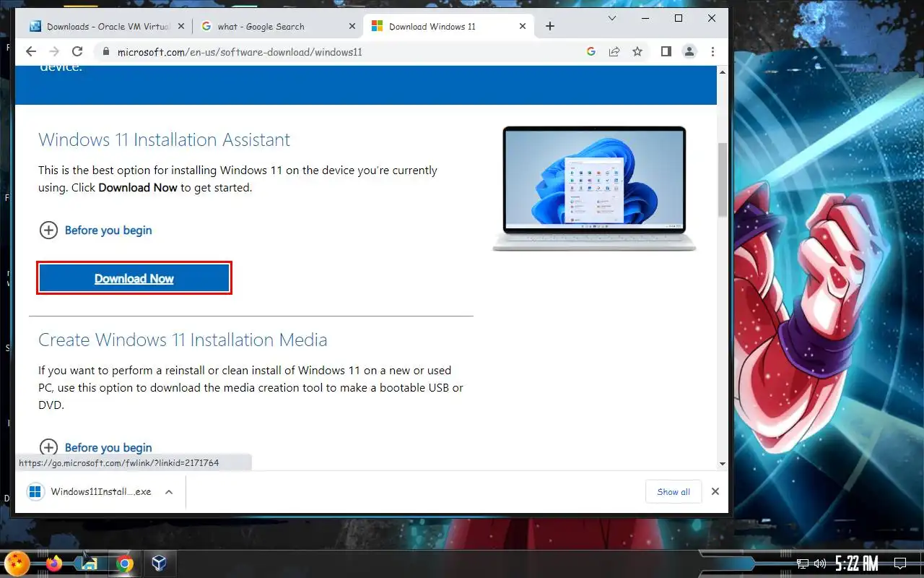Click the 'Windows 11 Installation Assistant' heading
This screenshot has height=578, width=924.
(165, 139)
